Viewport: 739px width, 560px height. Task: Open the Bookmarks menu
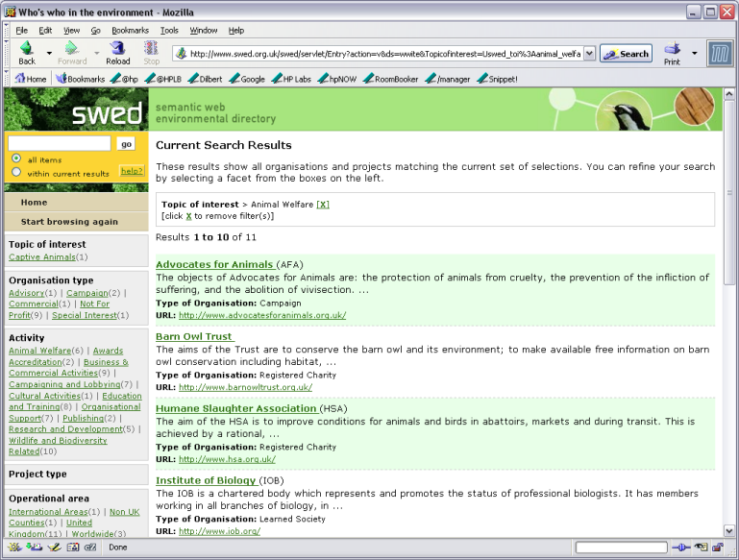pyautogui.click(x=130, y=31)
